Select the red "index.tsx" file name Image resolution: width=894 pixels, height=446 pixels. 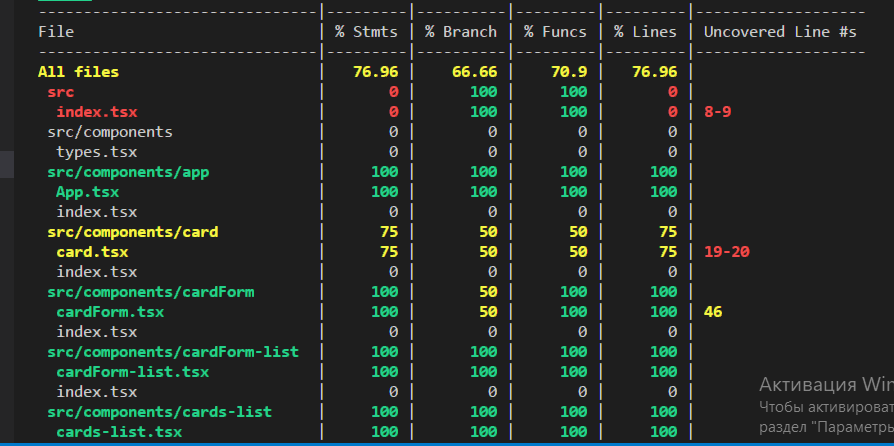pos(97,112)
